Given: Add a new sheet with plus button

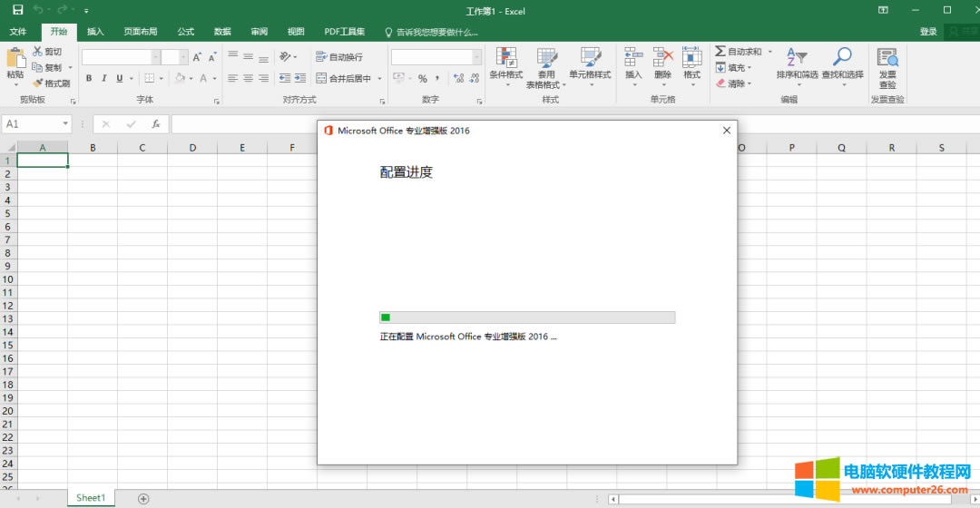Looking at the screenshot, I should coord(143,498).
